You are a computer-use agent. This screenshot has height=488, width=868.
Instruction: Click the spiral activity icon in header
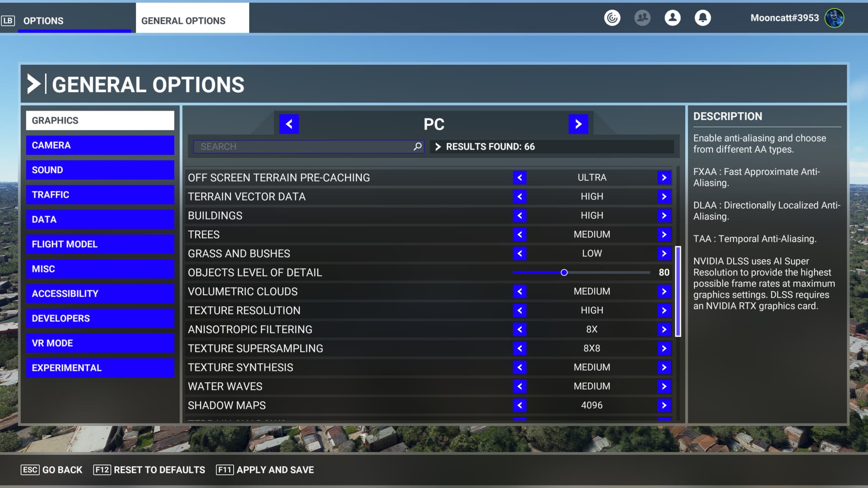click(612, 18)
